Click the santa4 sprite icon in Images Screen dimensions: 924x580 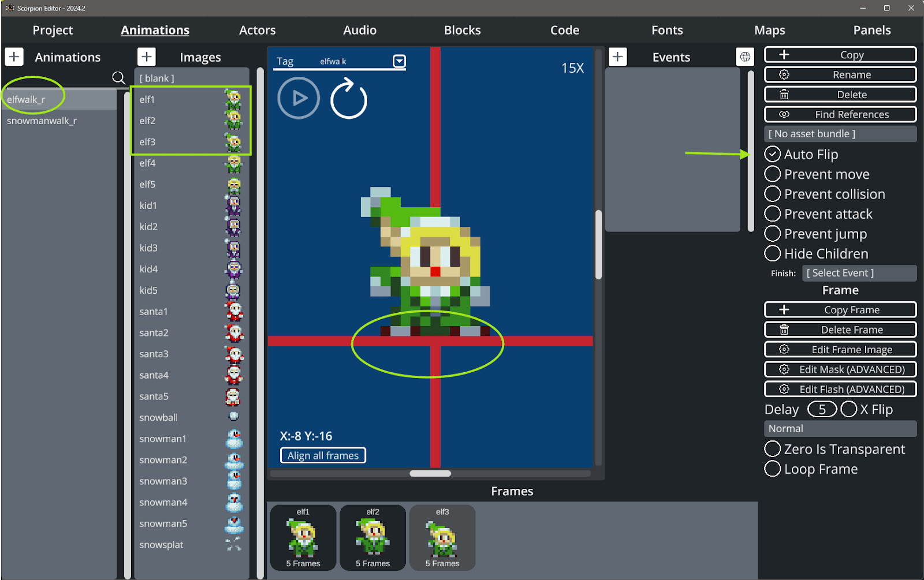tap(233, 375)
